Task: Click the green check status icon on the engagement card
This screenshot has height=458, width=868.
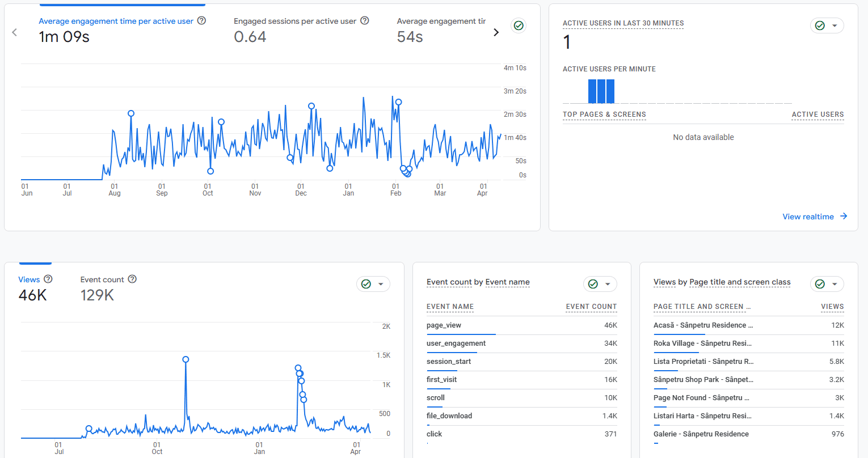Action: pos(519,26)
